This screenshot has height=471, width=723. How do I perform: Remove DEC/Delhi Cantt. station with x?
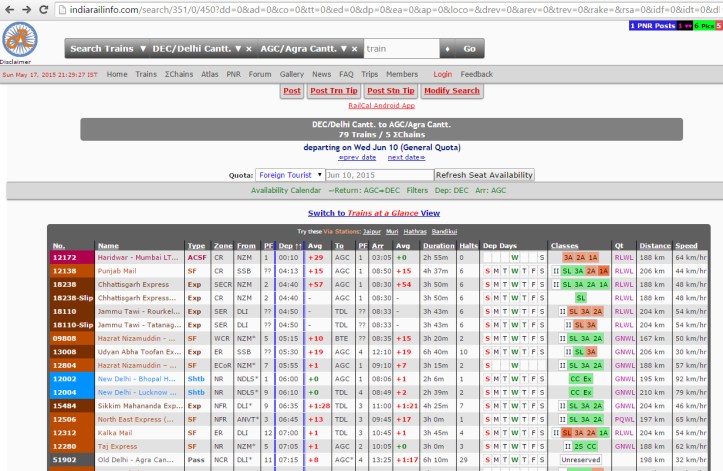(x=249, y=48)
